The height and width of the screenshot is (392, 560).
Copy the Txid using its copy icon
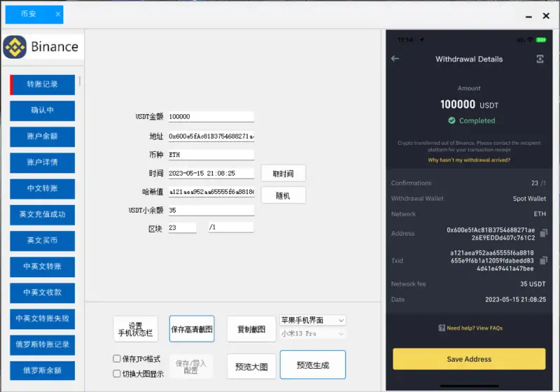(543, 260)
